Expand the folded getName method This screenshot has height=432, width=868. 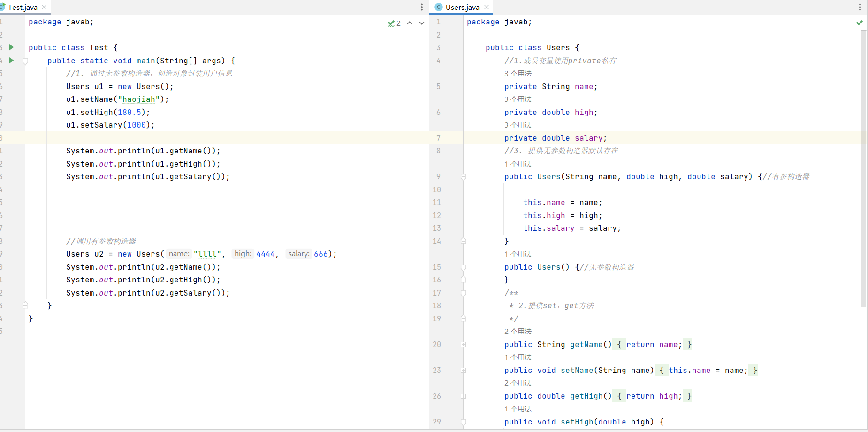pos(463,345)
